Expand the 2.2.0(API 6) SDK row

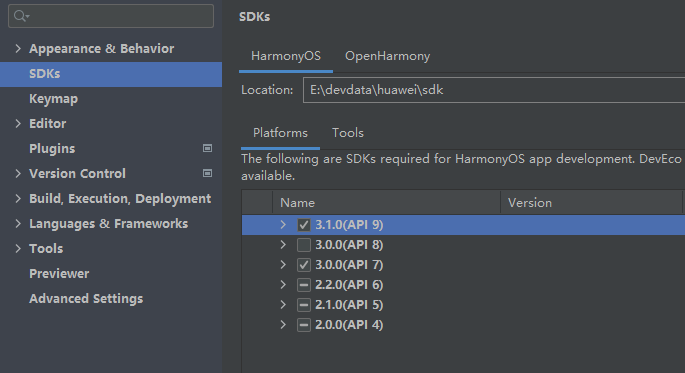[283, 285]
